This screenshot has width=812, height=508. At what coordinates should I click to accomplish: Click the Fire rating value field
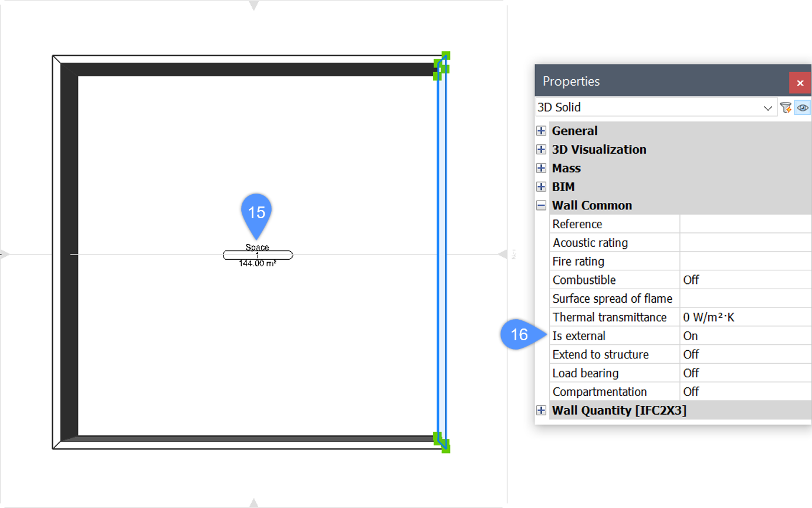pos(745,261)
